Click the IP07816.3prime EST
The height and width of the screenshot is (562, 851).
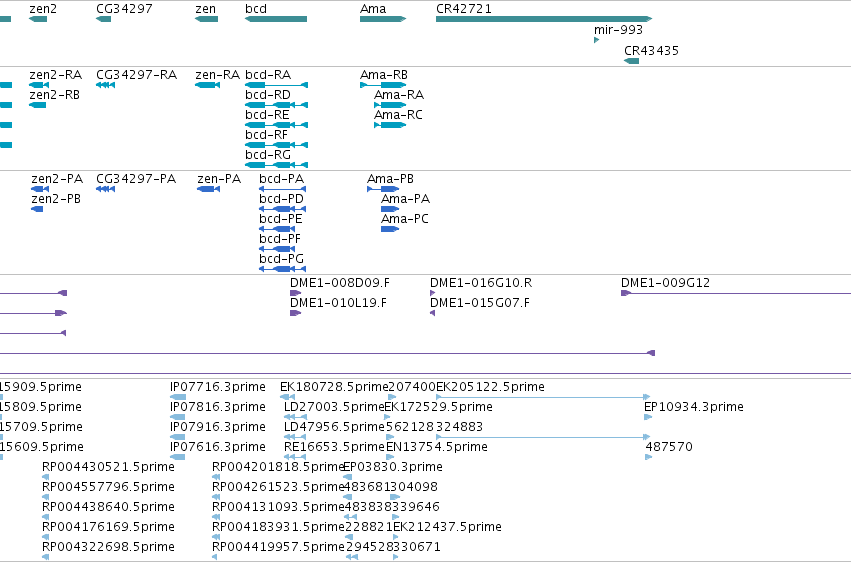click(x=177, y=418)
